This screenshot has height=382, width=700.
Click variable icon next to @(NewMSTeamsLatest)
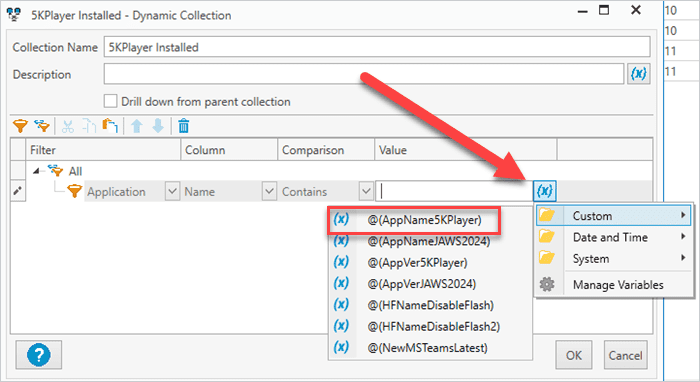click(x=341, y=347)
